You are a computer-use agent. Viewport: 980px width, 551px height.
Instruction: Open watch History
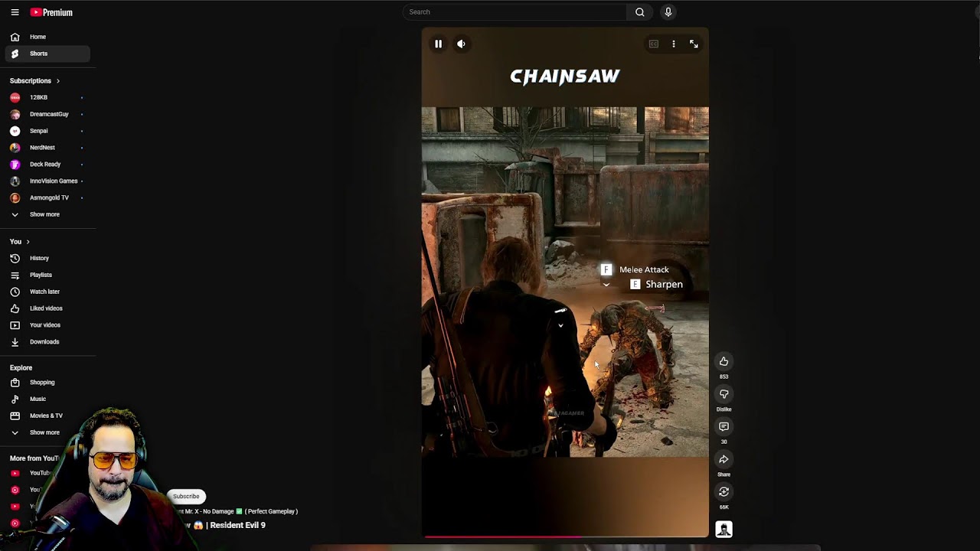tap(47, 259)
